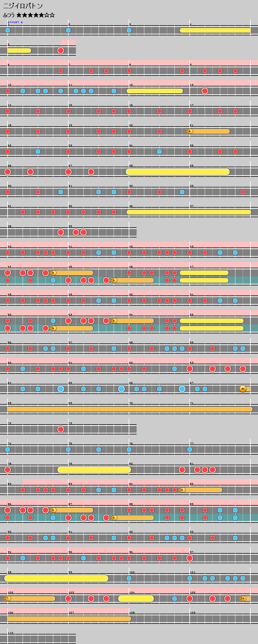
Task: Click the large red note starting measure 26
Action: 8,172
